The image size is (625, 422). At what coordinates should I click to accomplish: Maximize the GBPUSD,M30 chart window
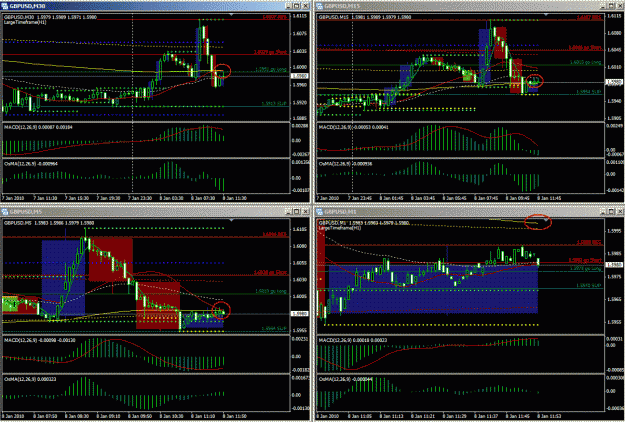coord(297,6)
